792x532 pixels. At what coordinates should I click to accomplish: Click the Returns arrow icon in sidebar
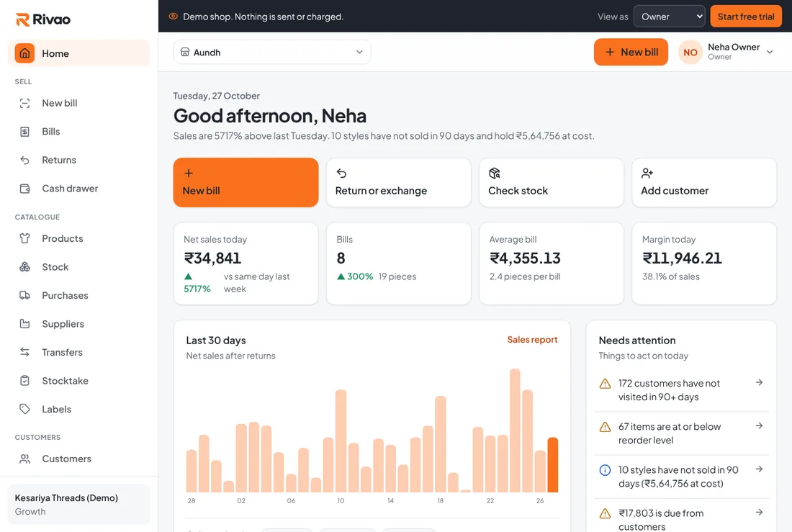pos(24,160)
